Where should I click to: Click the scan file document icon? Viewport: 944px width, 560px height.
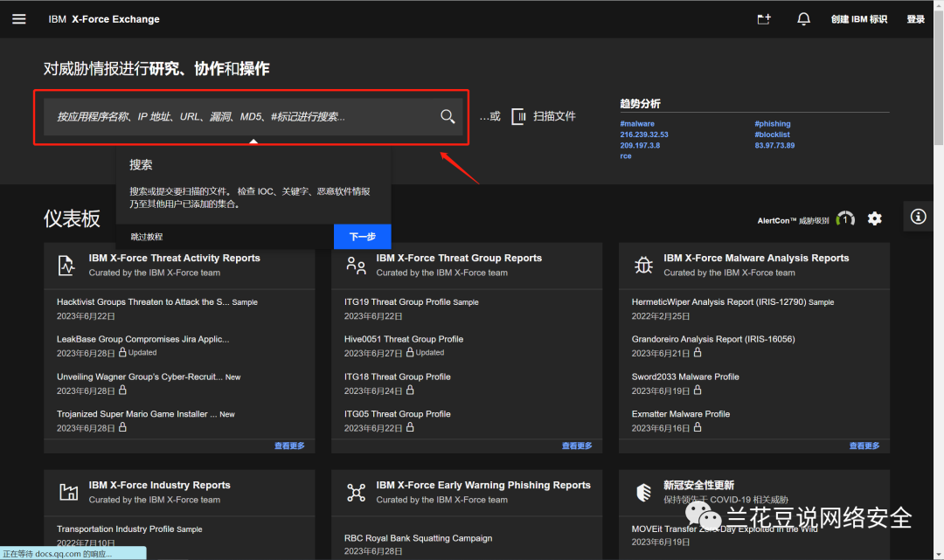[x=518, y=116]
